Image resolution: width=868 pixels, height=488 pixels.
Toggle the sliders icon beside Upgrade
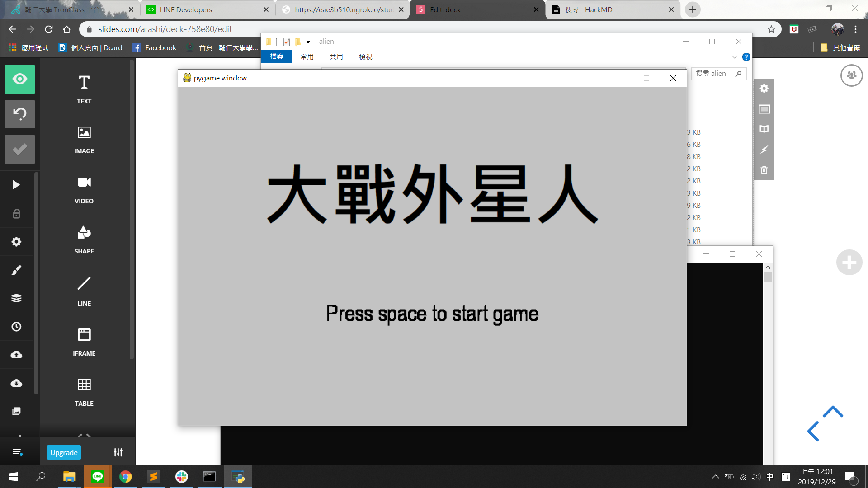(118, 452)
